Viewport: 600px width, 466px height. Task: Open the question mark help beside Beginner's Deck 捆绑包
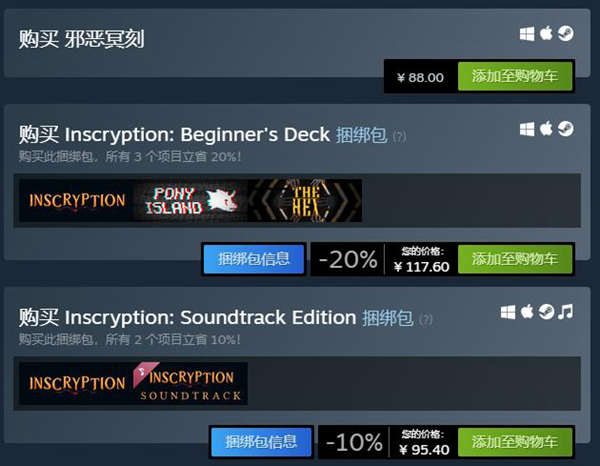pyautogui.click(x=399, y=136)
